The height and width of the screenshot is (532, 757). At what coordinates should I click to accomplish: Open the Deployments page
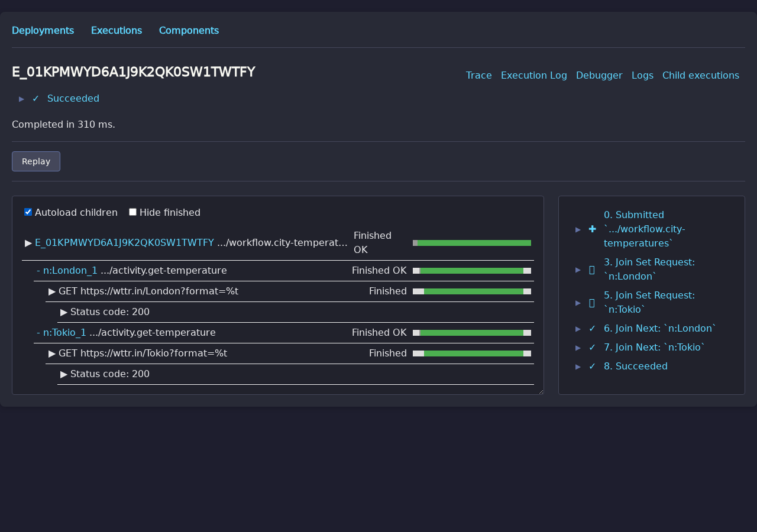pos(43,30)
